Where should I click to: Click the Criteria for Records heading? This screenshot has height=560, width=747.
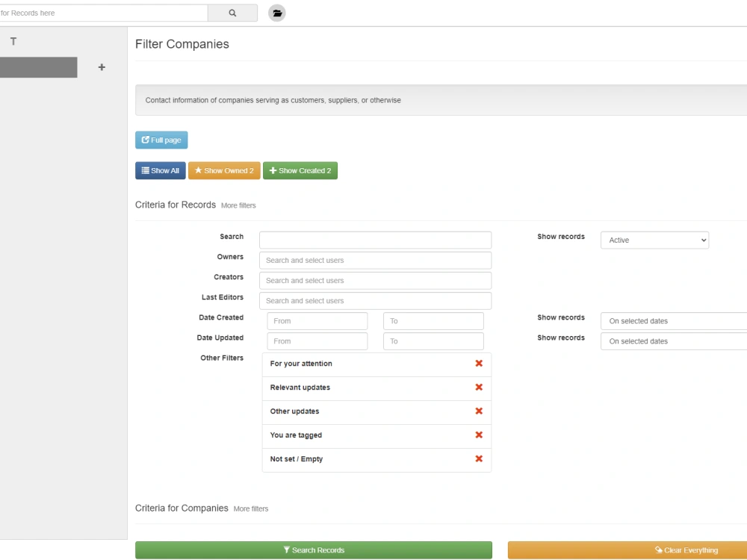176,205
